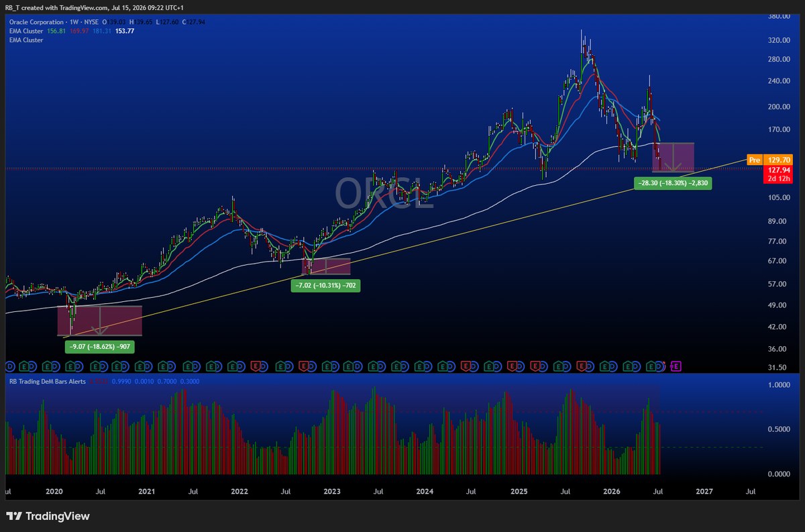Click the 380.00 price axis label

[779, 17]
